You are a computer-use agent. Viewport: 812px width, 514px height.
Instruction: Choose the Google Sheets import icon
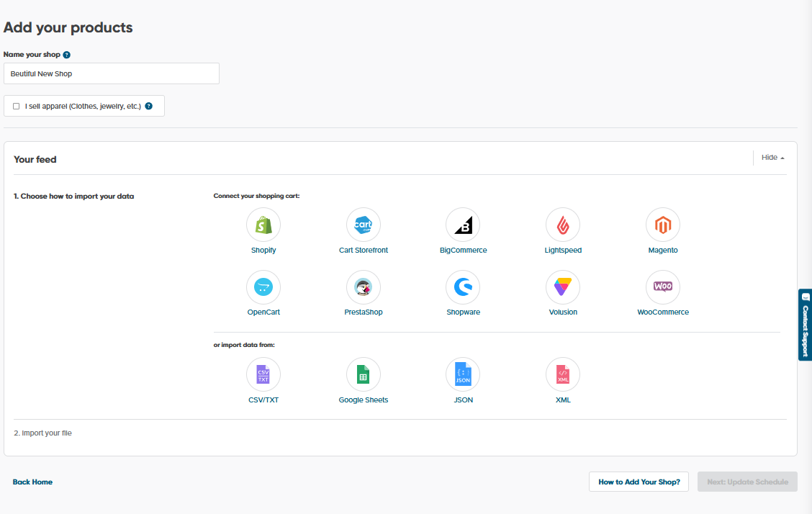click(363, 374)
